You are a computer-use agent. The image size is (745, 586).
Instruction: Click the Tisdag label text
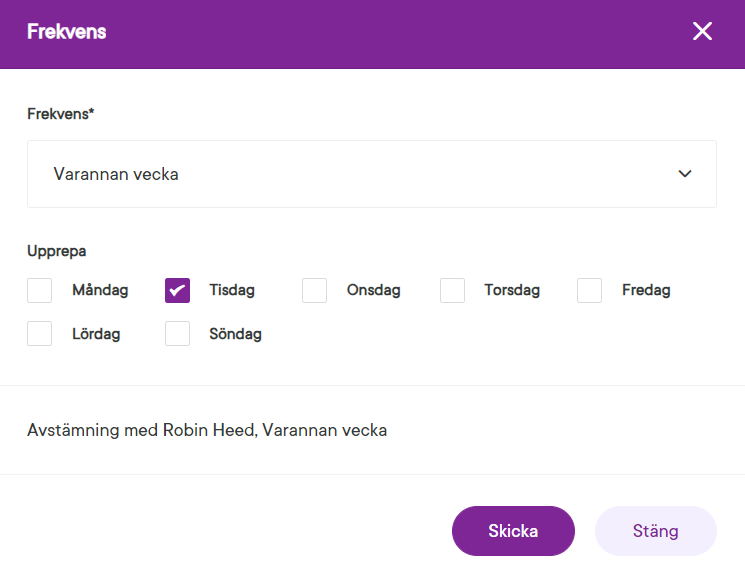click(232, 291)
